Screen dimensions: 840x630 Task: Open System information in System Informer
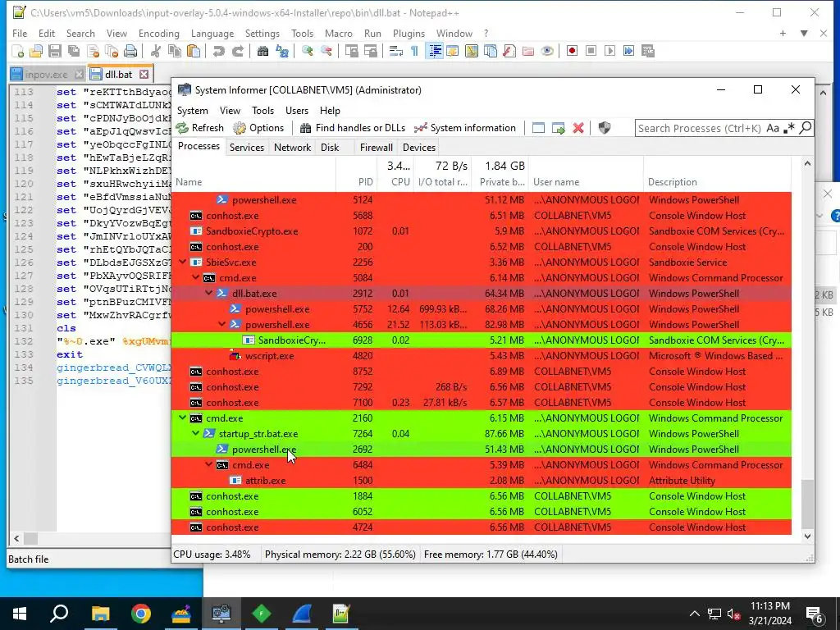pos(465,128)
